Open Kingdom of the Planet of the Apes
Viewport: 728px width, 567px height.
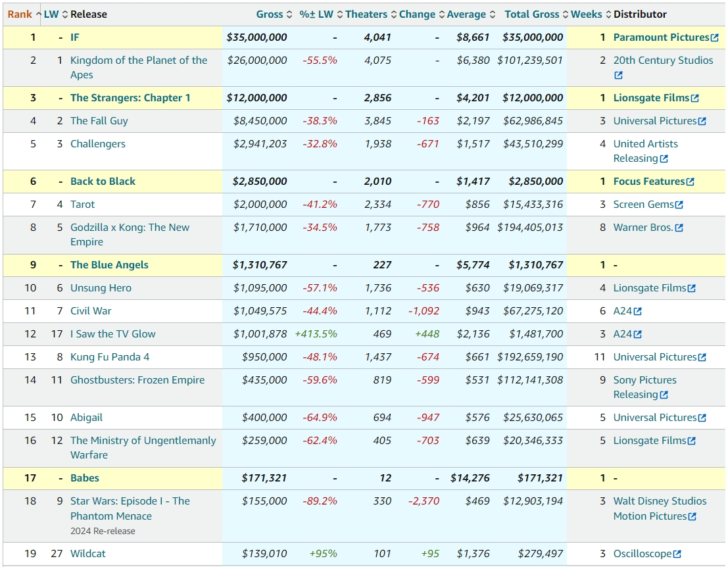tap(139, 67)
